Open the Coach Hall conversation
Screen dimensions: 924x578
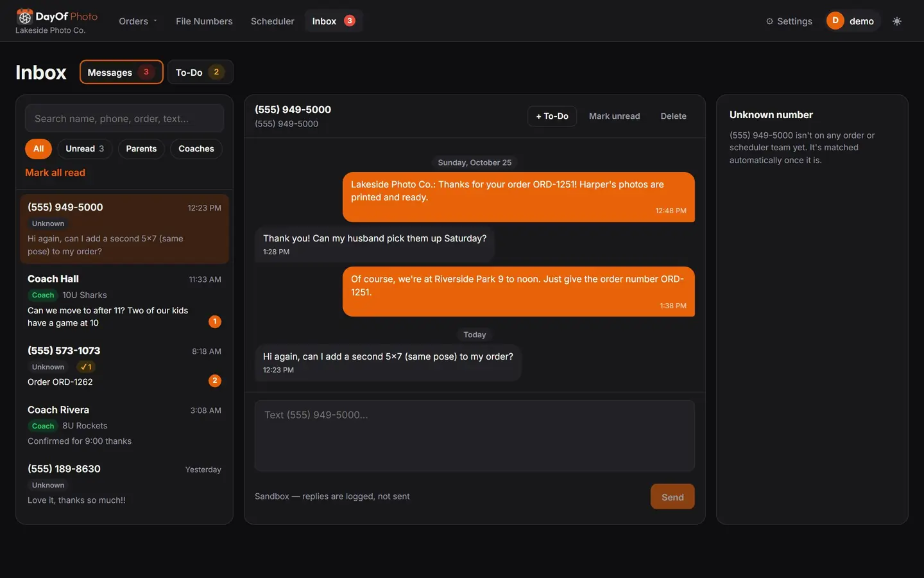124,301
